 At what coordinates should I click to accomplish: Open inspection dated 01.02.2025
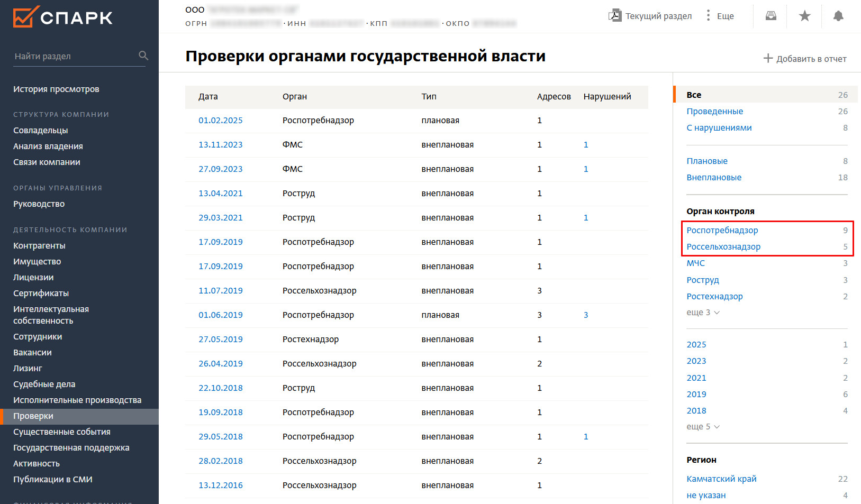(x=220, y=120)
